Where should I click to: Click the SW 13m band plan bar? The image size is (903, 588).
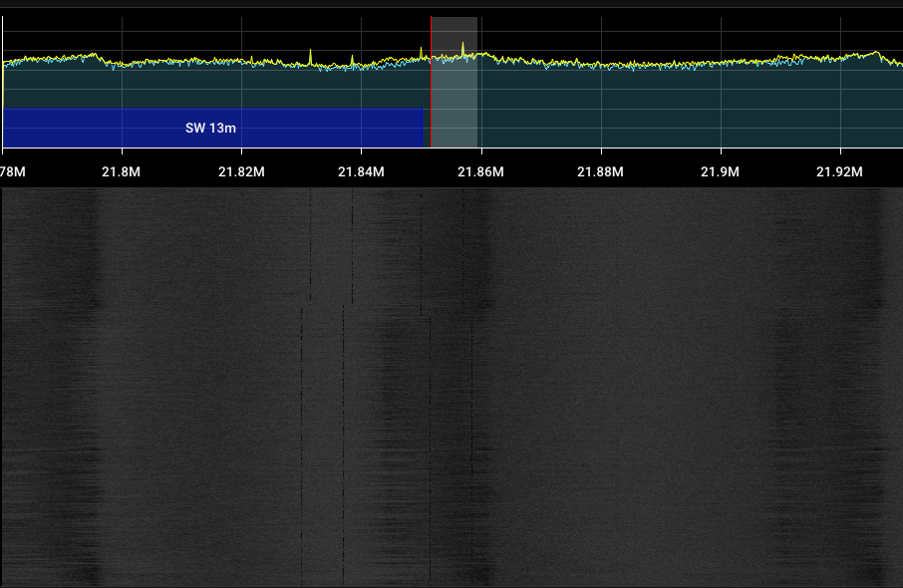[x=212, y=128]
